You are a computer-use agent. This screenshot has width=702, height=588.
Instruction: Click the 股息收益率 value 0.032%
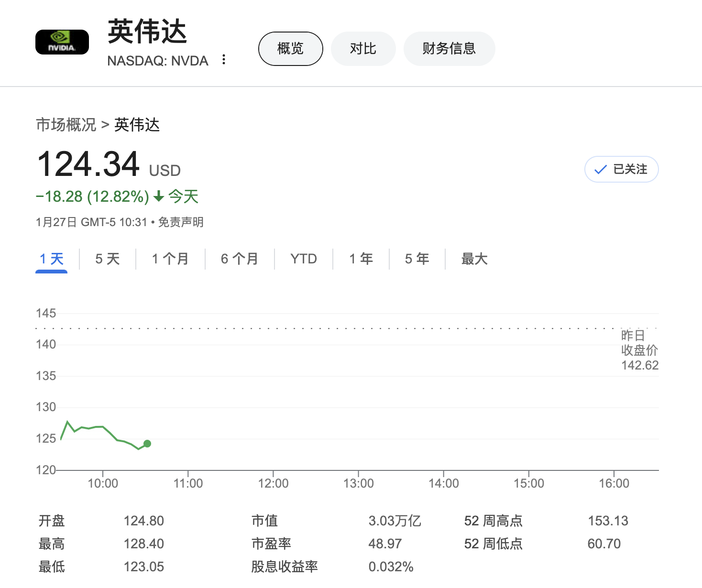[391, 566]
